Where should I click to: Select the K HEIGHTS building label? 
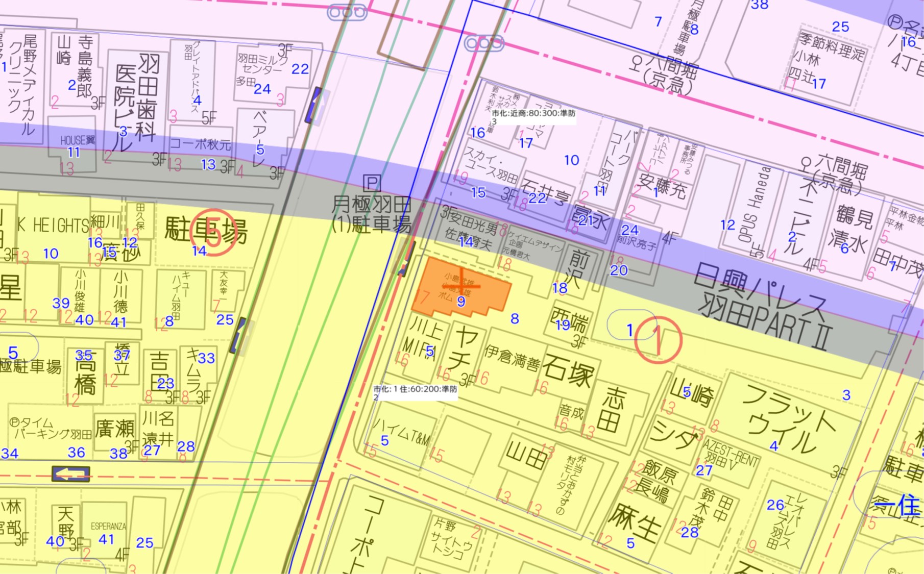coord(53,225)
